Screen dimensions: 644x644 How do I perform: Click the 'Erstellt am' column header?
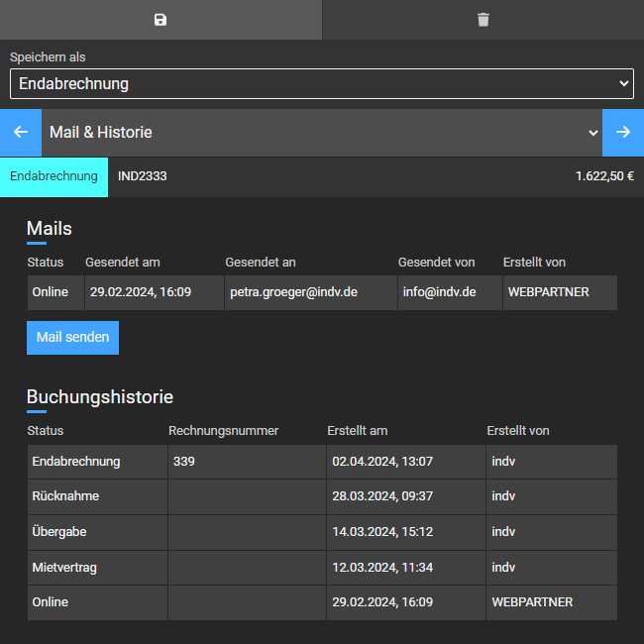point(358,431)
